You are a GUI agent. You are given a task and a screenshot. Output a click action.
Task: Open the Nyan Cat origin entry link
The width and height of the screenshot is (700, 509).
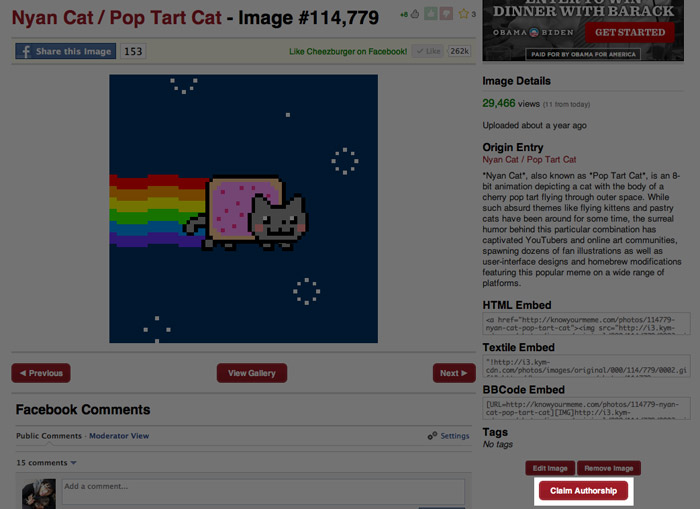tap(529, 160)
